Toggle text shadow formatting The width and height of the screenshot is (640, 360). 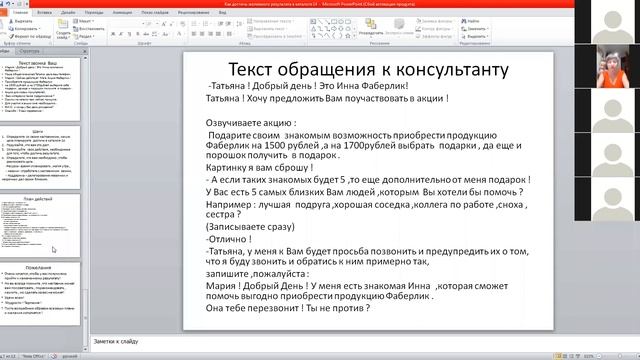[x=138, y=34]
